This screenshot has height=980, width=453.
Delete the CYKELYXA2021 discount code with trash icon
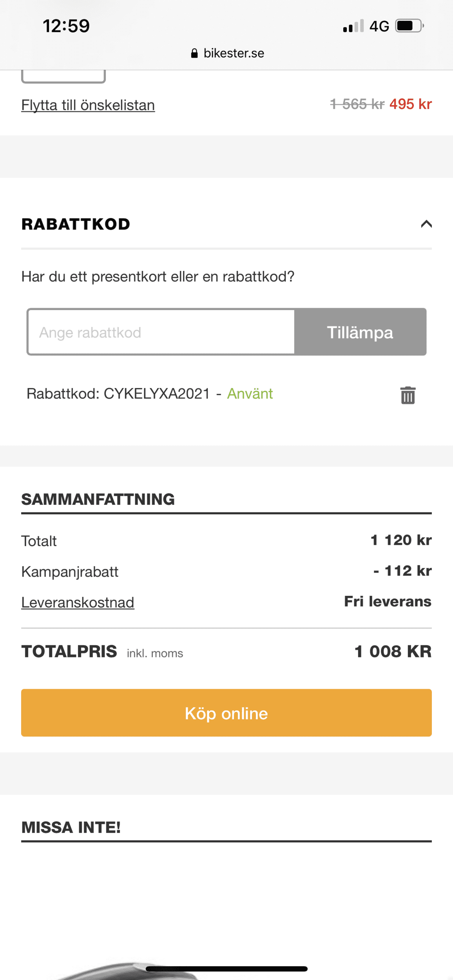408,395
